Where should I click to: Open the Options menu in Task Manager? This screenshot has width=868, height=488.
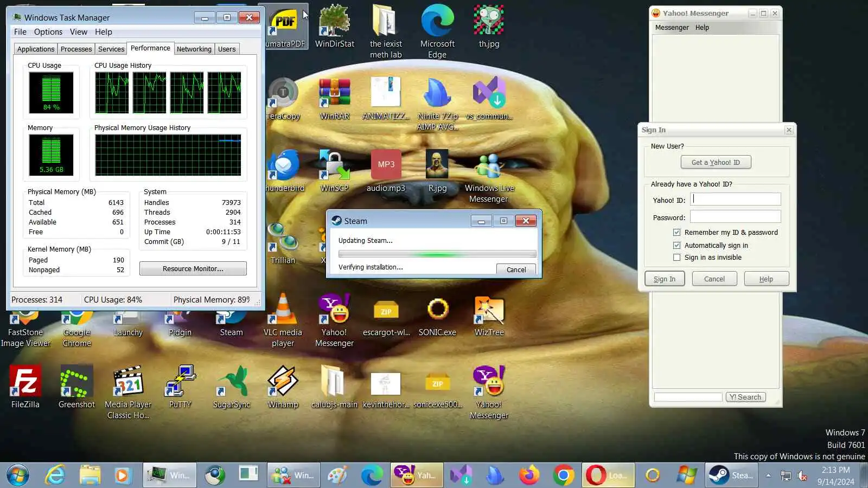[48, 32]
